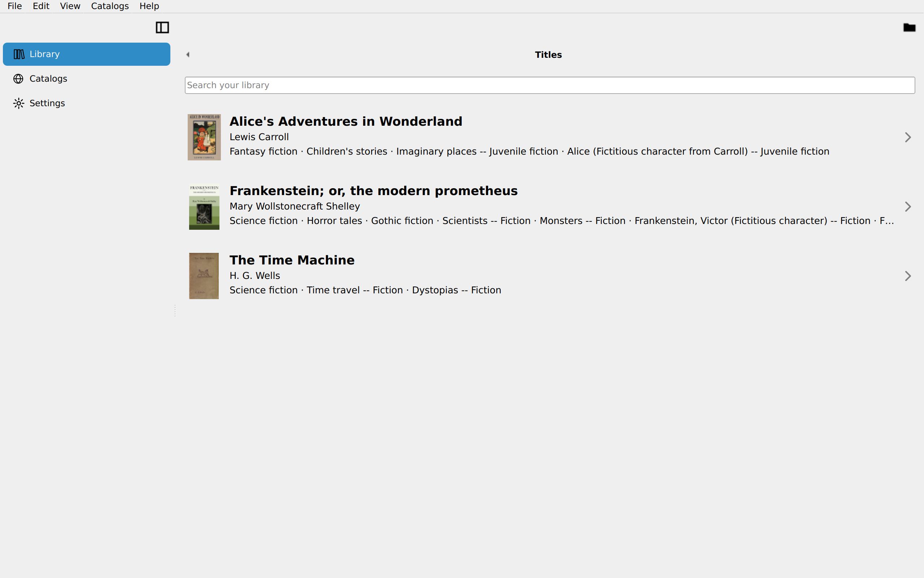Click author Mary Wollstonecraft Shelley

pyautogui.click(x=295, y=206)
